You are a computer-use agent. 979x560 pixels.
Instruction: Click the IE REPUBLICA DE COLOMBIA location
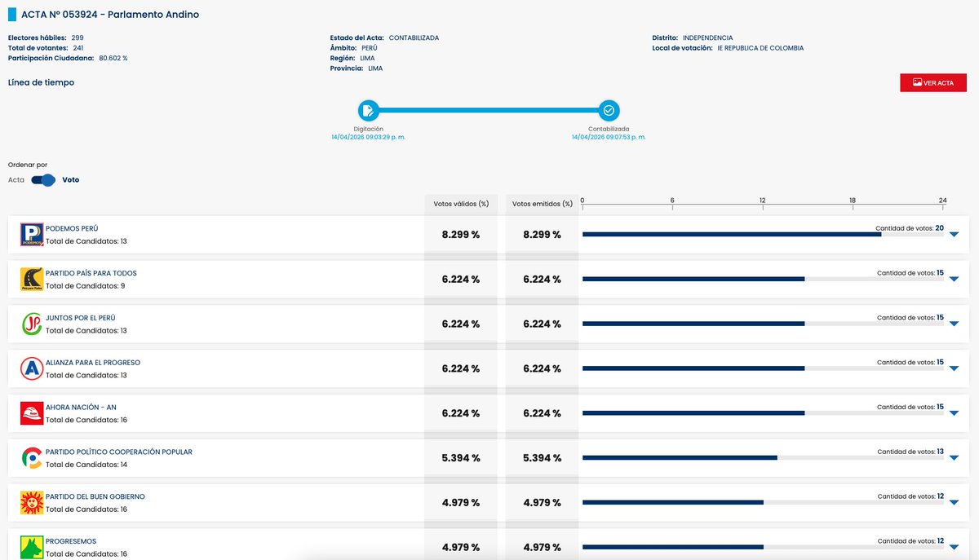(x=760, y=48)
